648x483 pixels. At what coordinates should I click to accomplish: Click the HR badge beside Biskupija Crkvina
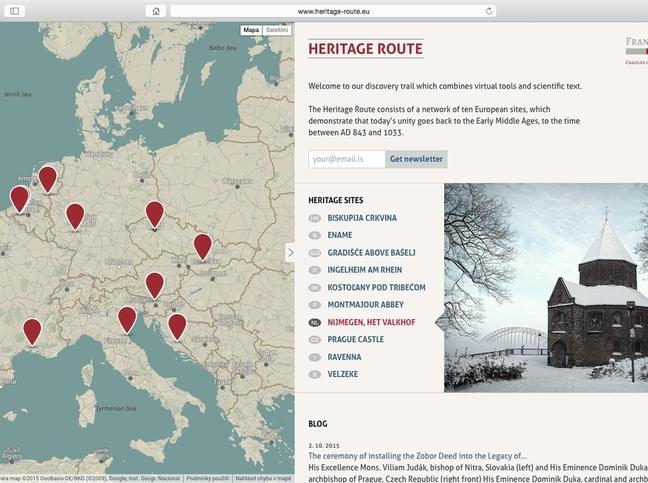pyautogui.click(x=315, y=218)
